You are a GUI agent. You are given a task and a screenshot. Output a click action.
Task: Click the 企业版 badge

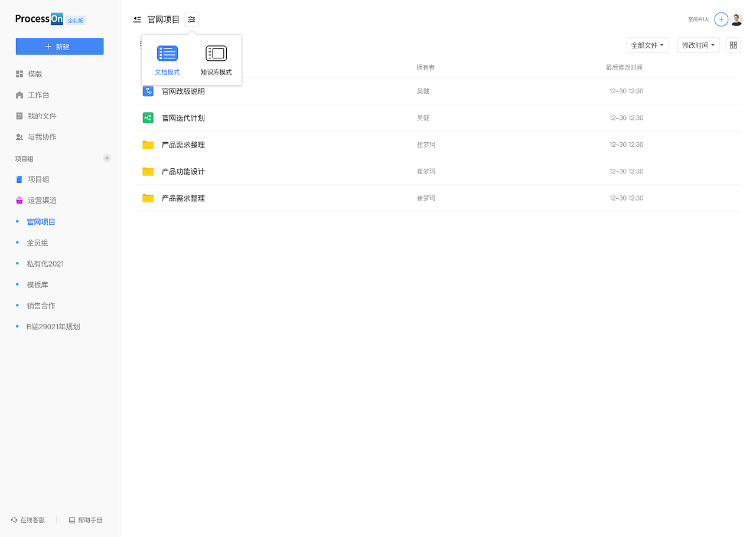tap(76, 21)
